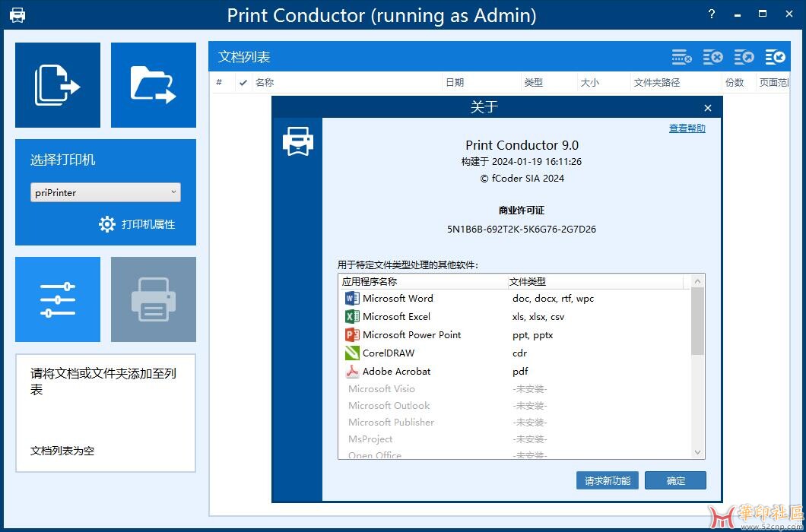Open the Add folder tile

coord(153,85)
